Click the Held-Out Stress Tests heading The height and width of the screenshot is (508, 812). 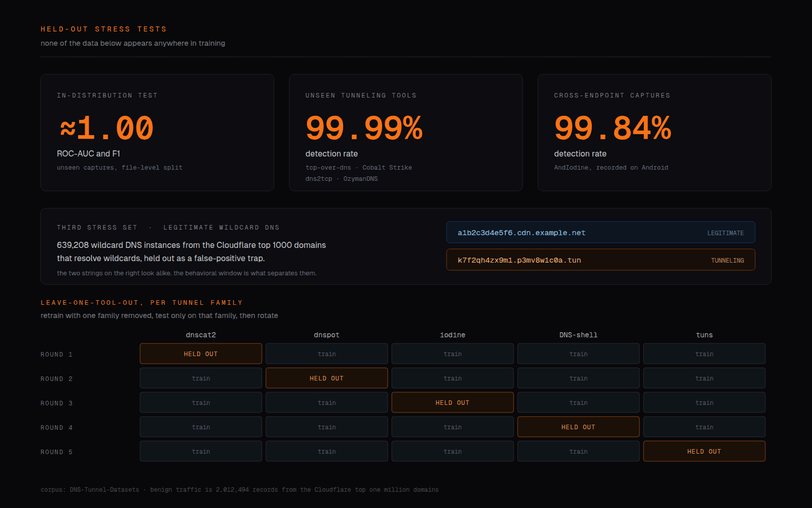[x=104, y=29]
